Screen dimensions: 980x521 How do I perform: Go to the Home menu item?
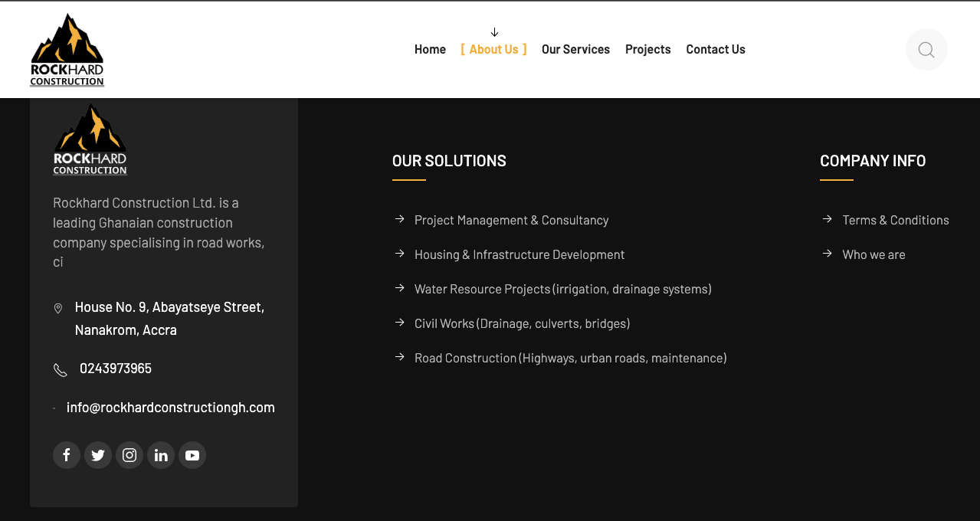430,49
